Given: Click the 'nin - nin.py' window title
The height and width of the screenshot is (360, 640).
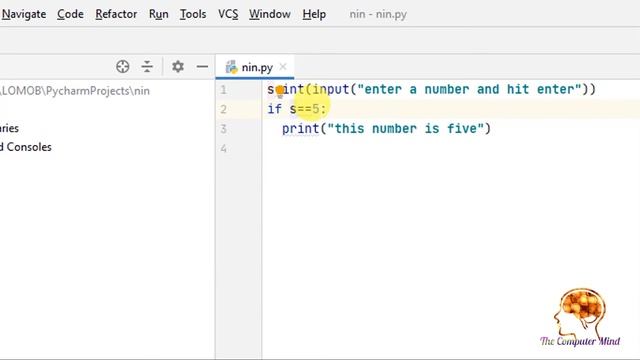Looking at the screenshot, I should [x=378, y=14].
